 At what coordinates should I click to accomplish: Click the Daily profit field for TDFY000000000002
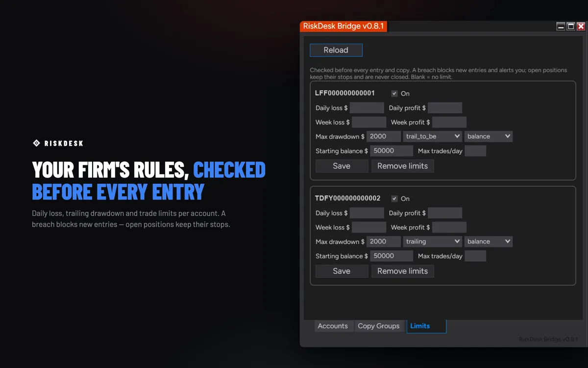coord(445,213)
